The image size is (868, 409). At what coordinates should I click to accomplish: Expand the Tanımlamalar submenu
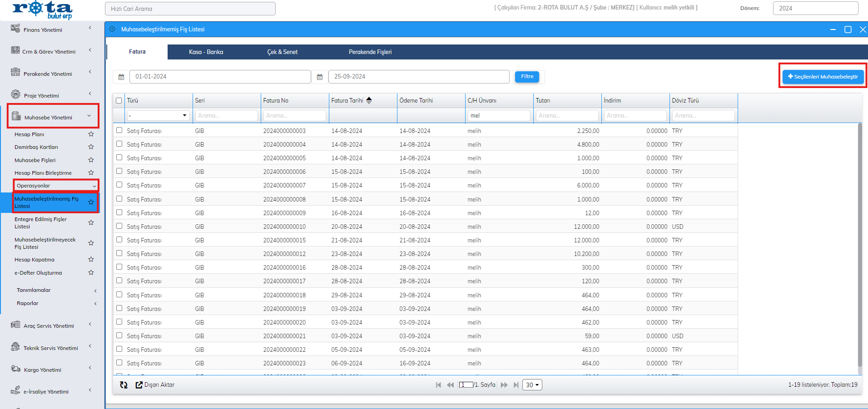click(x=55, y=291)
